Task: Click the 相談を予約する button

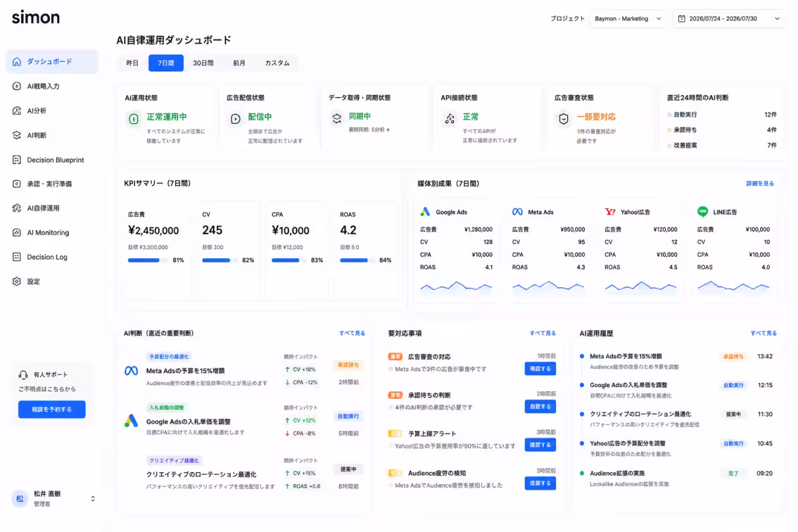Action: pos(52,409)
